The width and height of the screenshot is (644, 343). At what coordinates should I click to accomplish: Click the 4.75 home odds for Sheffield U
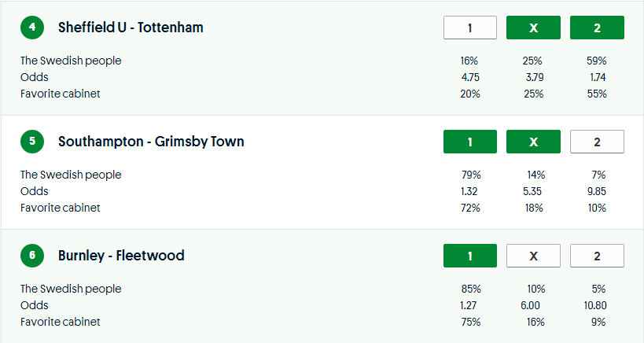(470, 77)
